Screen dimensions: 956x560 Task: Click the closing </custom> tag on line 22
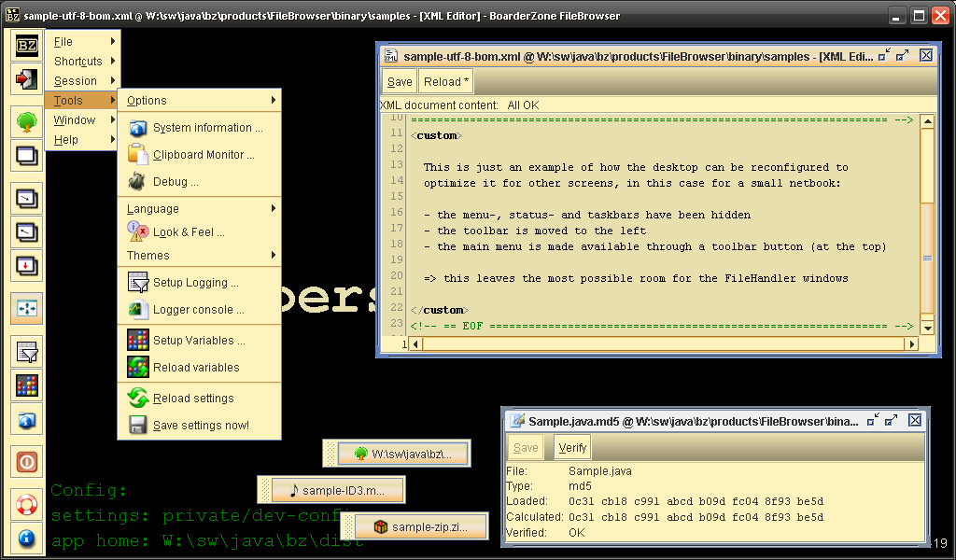tap(440, 310)
